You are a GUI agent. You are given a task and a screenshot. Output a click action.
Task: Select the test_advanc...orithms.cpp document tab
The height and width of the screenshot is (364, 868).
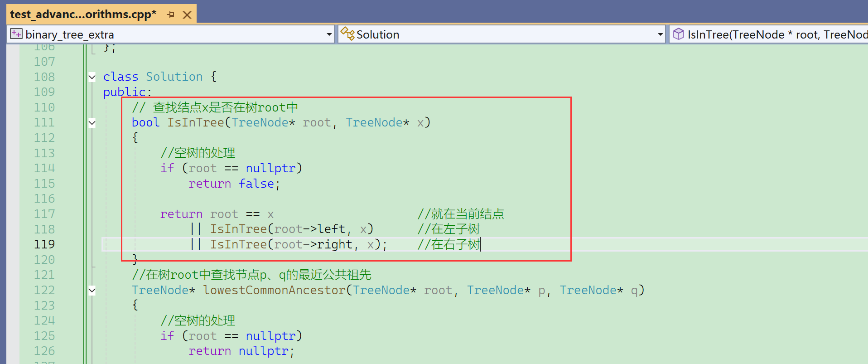pyautogui.click(x=83, y=15)
